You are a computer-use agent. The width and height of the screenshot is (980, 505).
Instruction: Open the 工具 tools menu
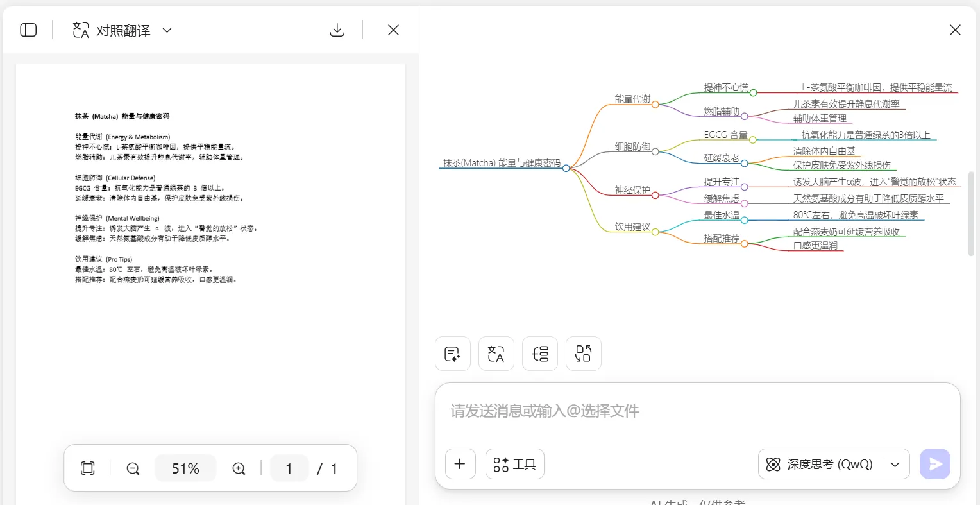coord(515,464)
